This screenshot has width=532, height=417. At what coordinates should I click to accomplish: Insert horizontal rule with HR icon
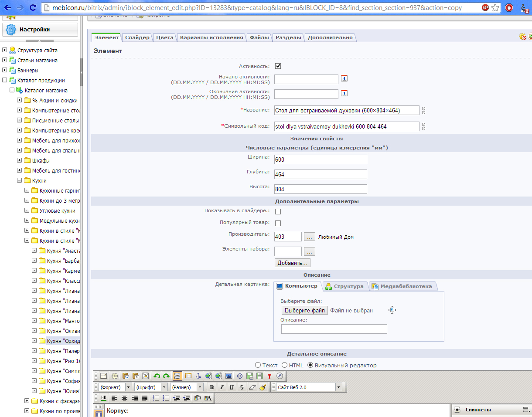tap(104, 398)
